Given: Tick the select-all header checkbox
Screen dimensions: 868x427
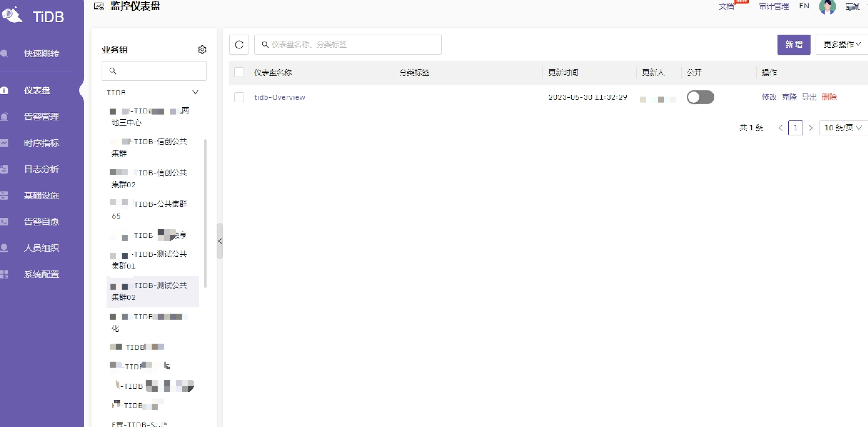Looking at the screenshot, I should pyautogui.click(x=239, y=72).
